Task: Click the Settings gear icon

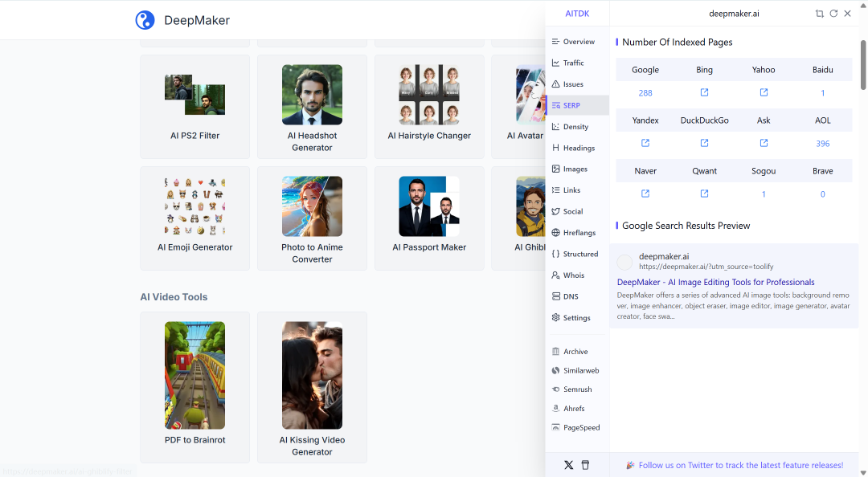Action: [x=556, y=318]
